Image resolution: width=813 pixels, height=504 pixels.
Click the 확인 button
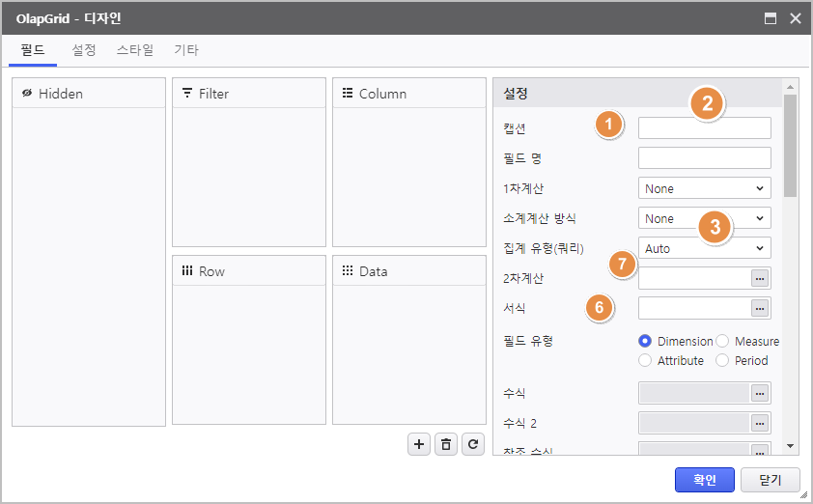(x=704, y=479)
